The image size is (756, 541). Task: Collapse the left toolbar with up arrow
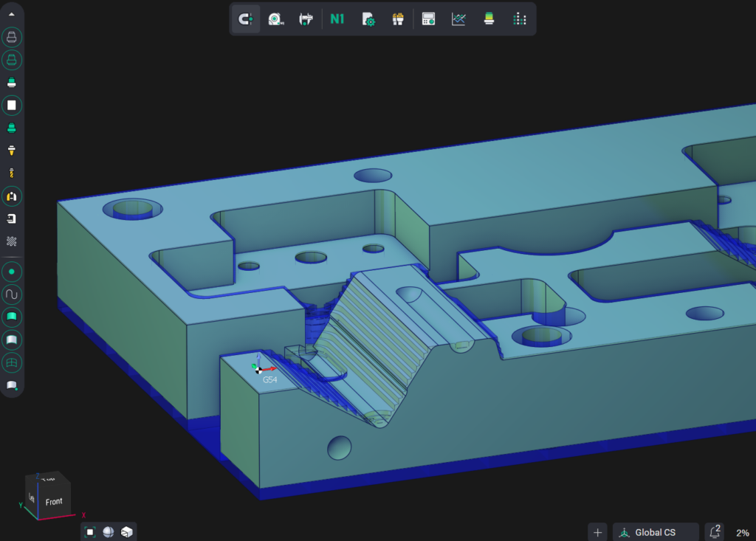[13, 14]
